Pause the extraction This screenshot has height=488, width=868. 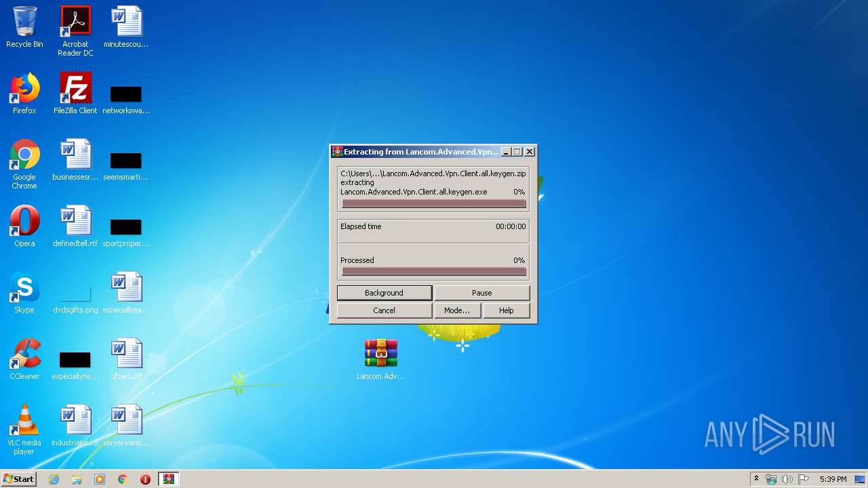482,293
